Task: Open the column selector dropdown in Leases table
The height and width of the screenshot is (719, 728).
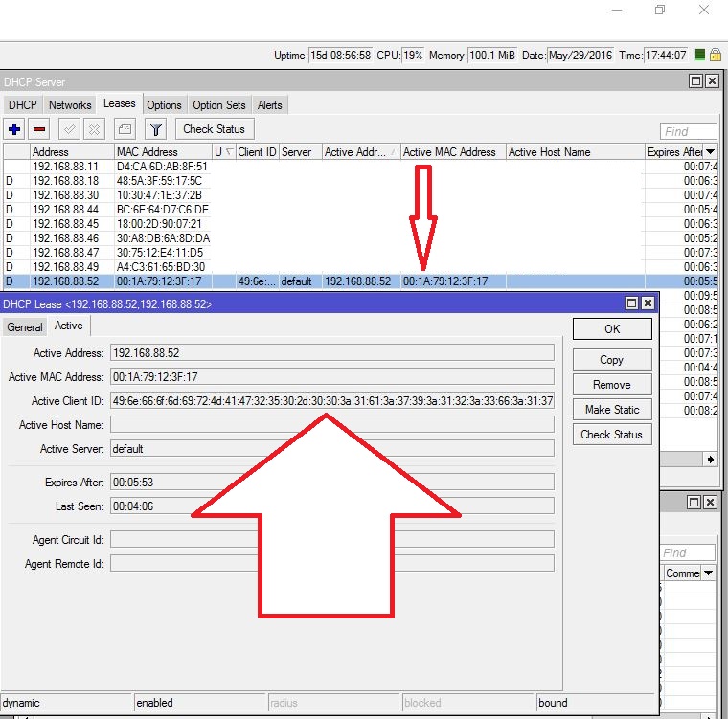Action: [710, 152]
